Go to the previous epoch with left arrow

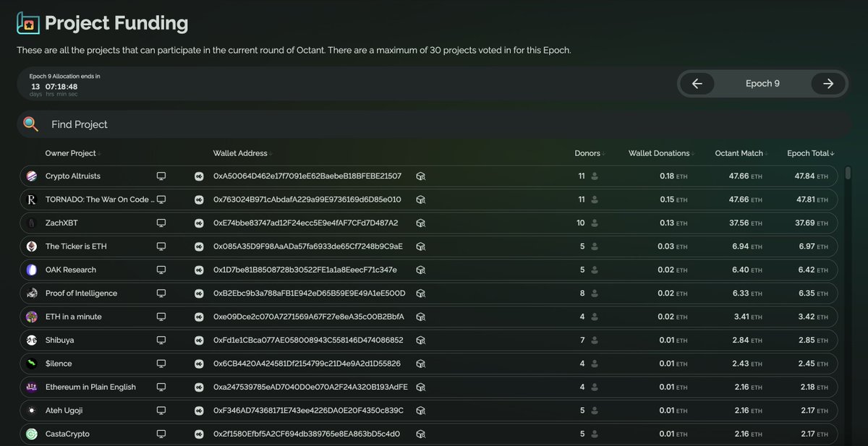click(697, 84)
